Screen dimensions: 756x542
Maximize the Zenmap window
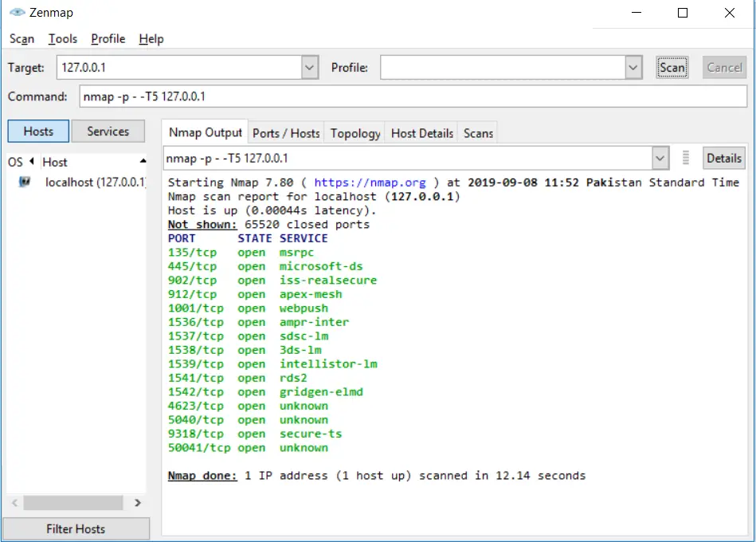click(x=682, y=13)
